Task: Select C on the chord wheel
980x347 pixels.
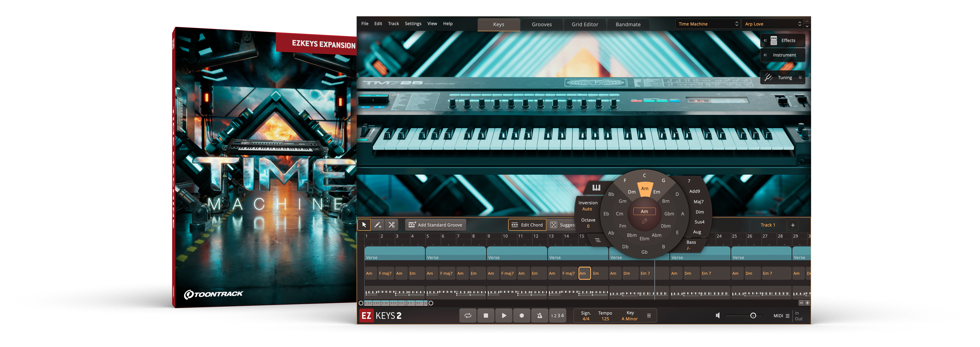Action: pos(645,176)
